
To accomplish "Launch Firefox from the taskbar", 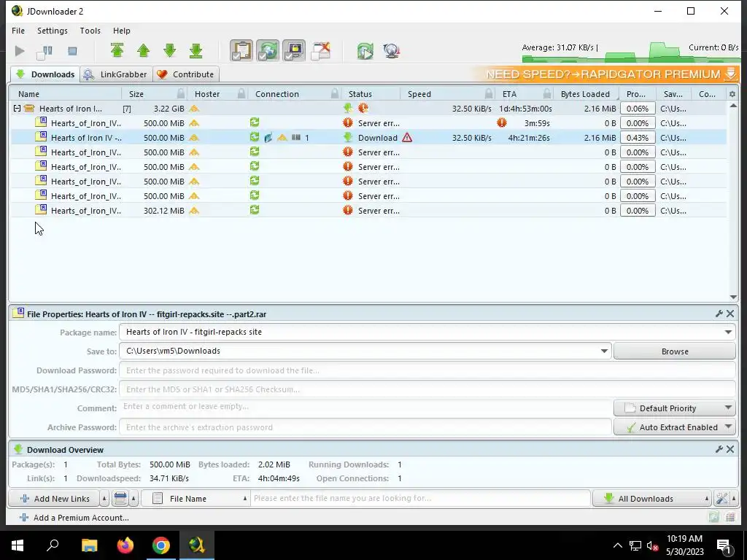I will click(x=125, y=545).
